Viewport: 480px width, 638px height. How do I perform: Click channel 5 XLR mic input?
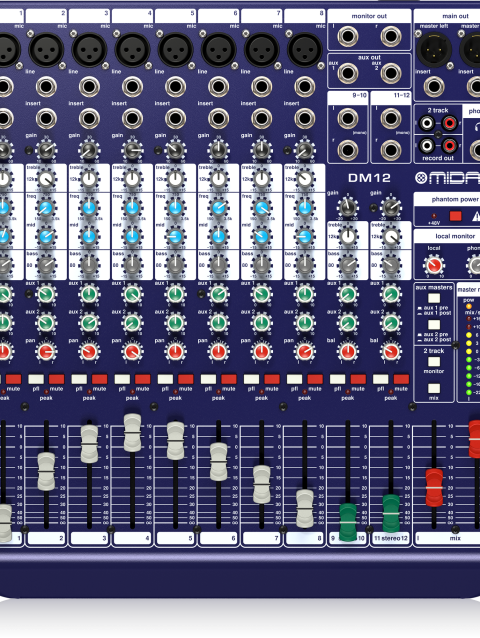click(175, 50)
